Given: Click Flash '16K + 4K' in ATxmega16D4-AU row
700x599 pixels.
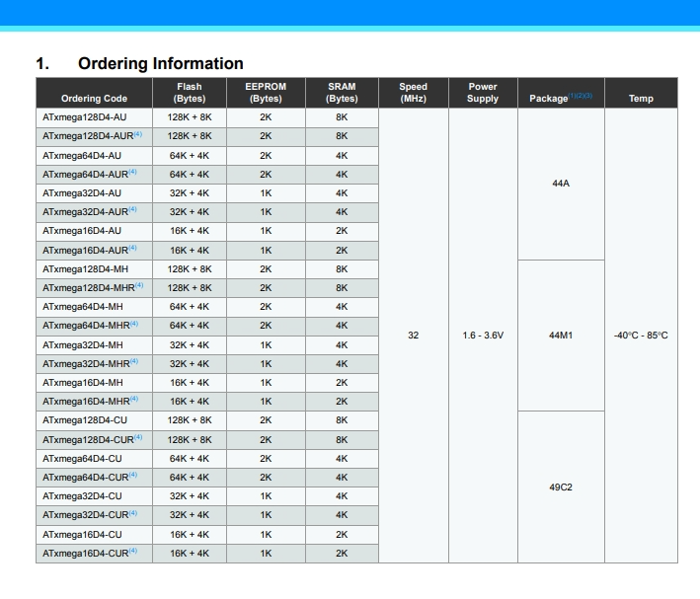Looking at the screenshot, I should coord(190,231).
